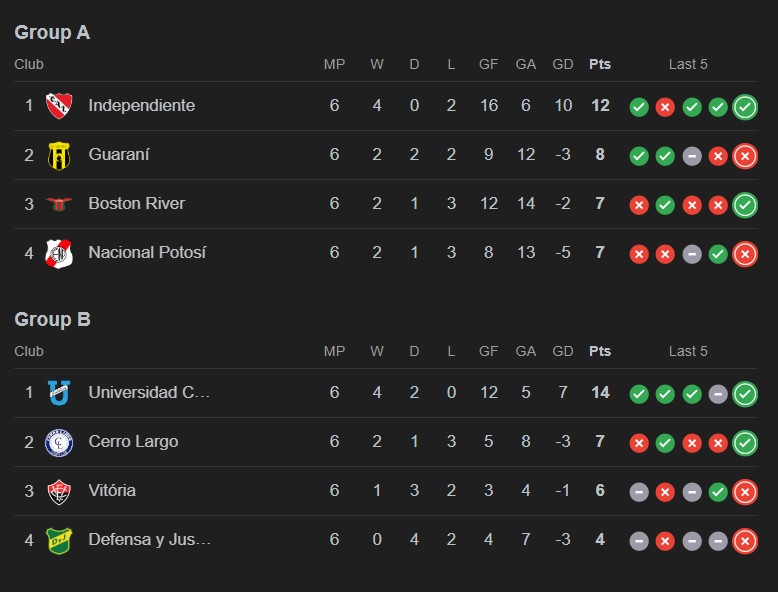Open the Cerro Largo team link
778x592 pixels.
pyautogui.click(x=133, y=441)
